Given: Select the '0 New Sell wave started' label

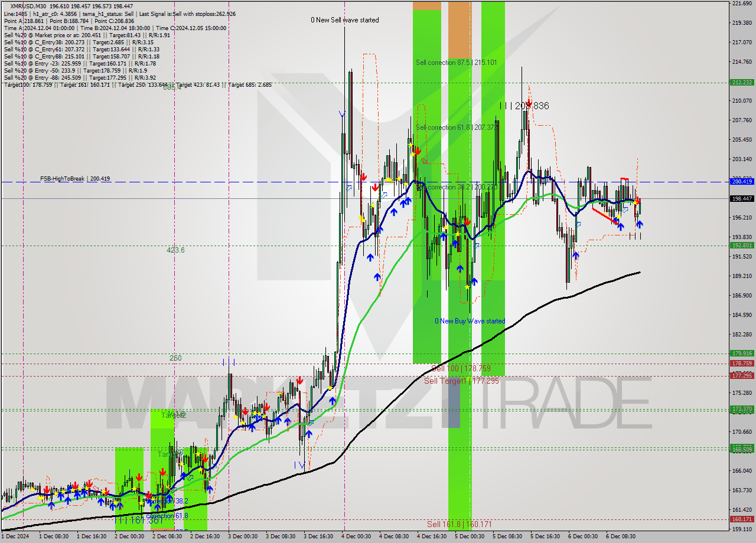Looking at the screenshot, I should 345,20.
